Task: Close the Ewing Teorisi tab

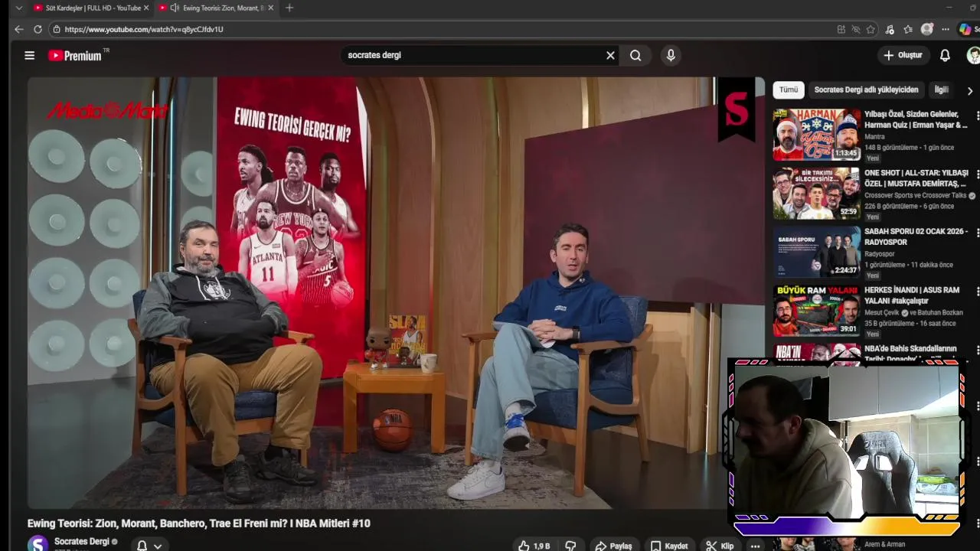Action: pos(270,8)
